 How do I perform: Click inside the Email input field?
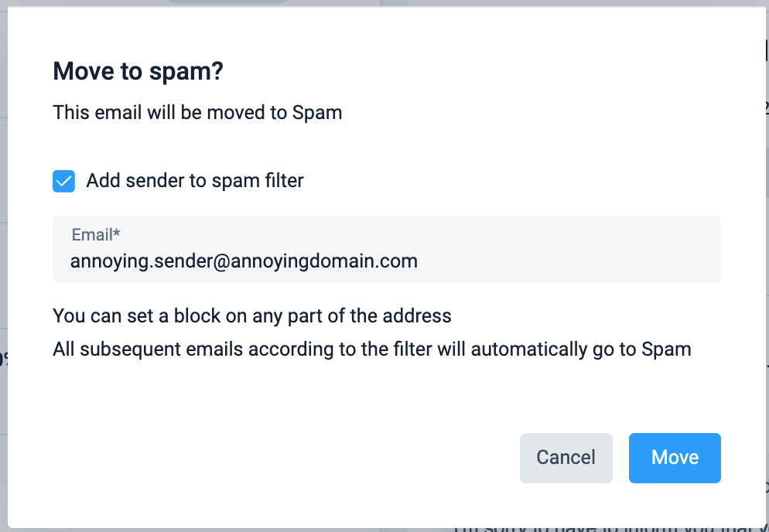point(387,249)
